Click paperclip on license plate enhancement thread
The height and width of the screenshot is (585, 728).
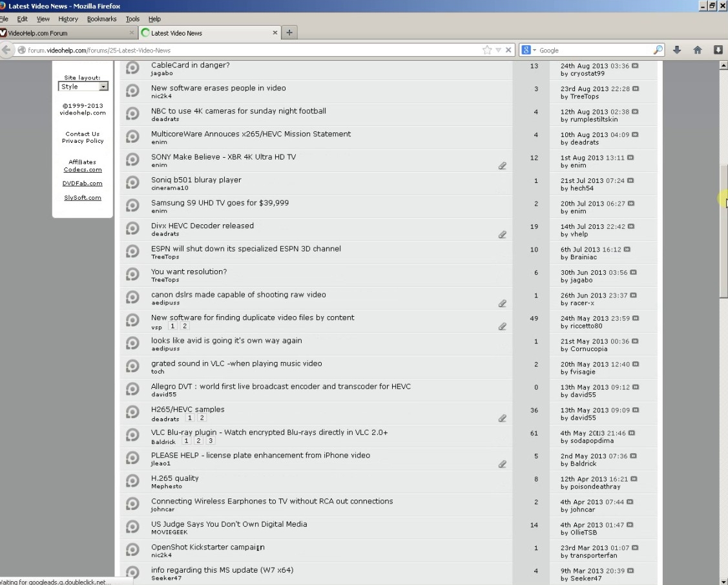click(503, 463)
